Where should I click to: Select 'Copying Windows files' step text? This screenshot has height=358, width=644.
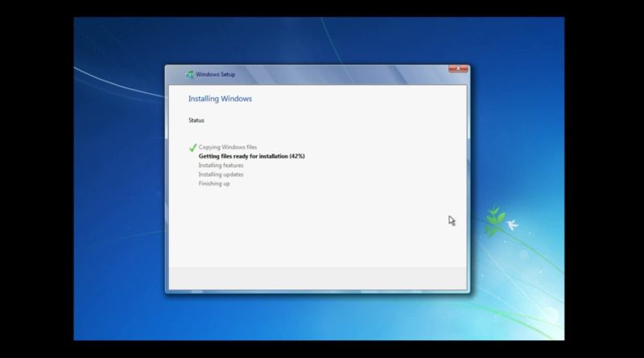(x=228, y=147)
